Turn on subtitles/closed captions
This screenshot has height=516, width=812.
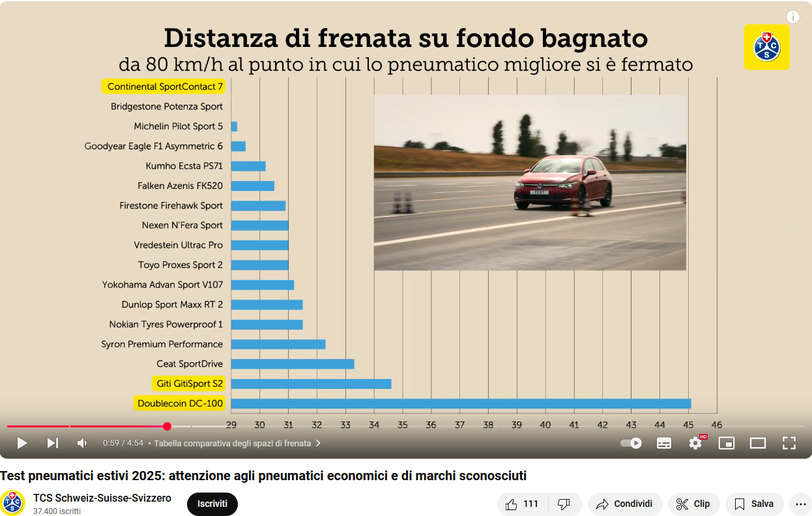(x=664, y=443)
